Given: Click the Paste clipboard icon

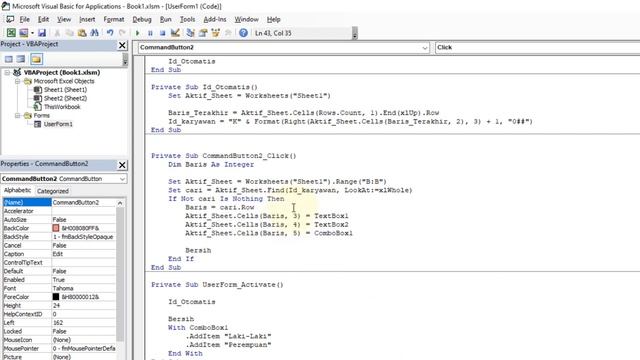Looking at the screenshot, I should pos(82,33).
